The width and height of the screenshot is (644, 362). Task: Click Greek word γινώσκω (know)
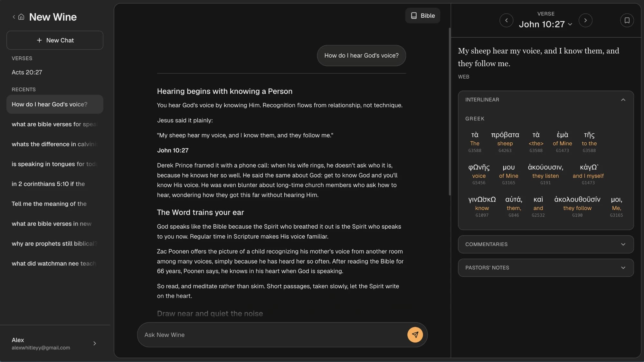click(x=482, y=199)
